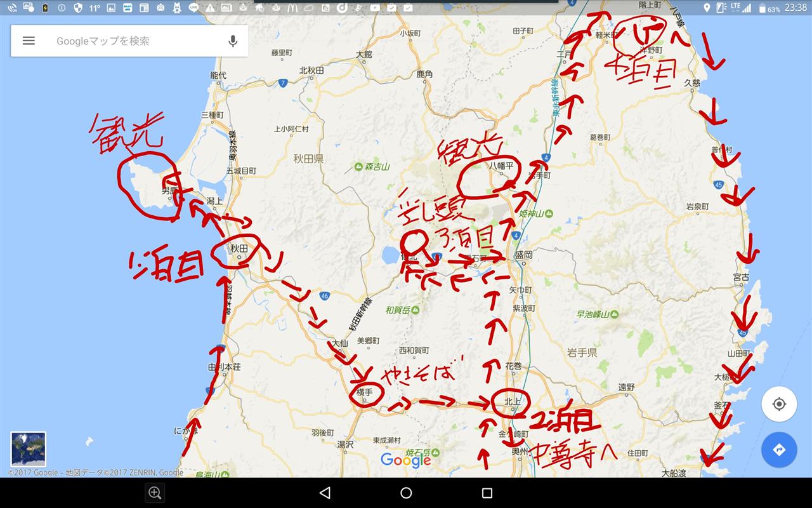The width and height of the screenshot is (812, 508).
Task: Select the 紫波町 town label
Action: pyautogui.click(x=524, y=307)
